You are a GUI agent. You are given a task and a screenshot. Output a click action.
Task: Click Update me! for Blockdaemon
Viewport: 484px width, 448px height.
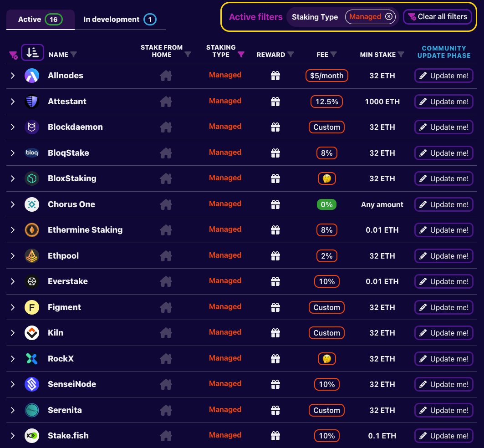443,127
